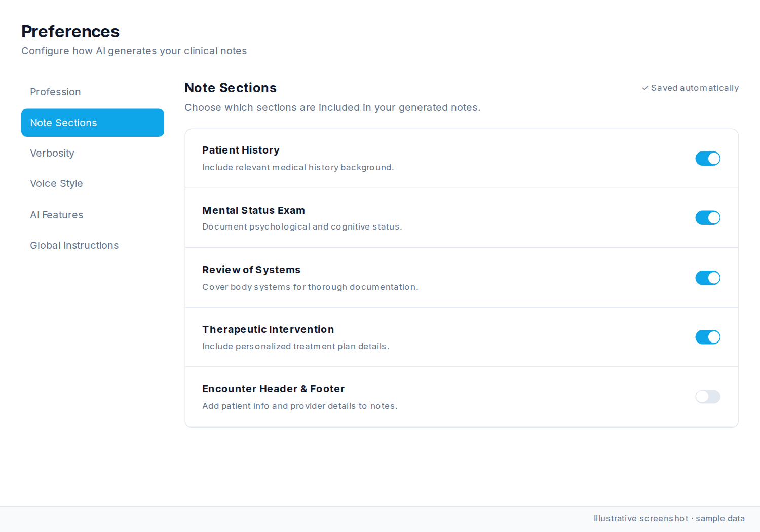Select the Note Sections tab
The image size is (760, 532).
point(93,123)
